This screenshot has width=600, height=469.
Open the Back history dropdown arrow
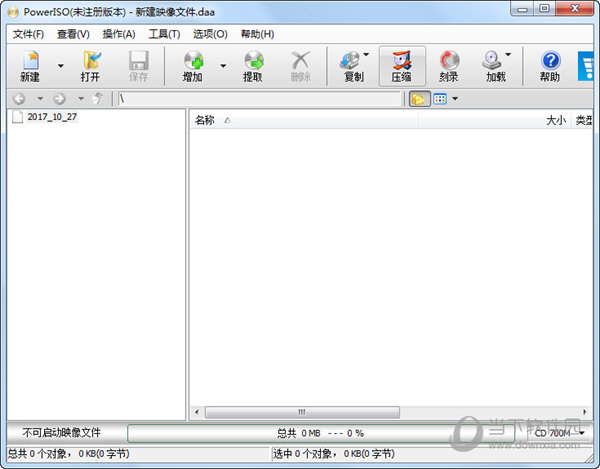coord(40,99)
